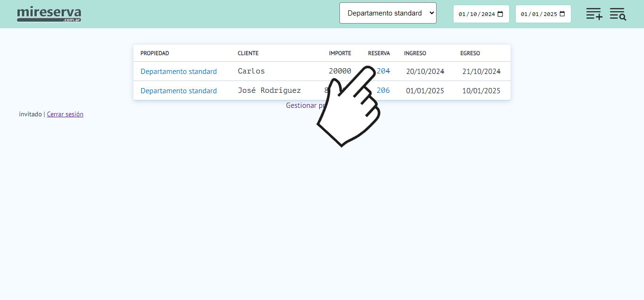Image resolution: width=644 pixels, height=300 pixels.
Task: Click the Gestionar propiedades link below the table
Action: [x=302, y=105]
